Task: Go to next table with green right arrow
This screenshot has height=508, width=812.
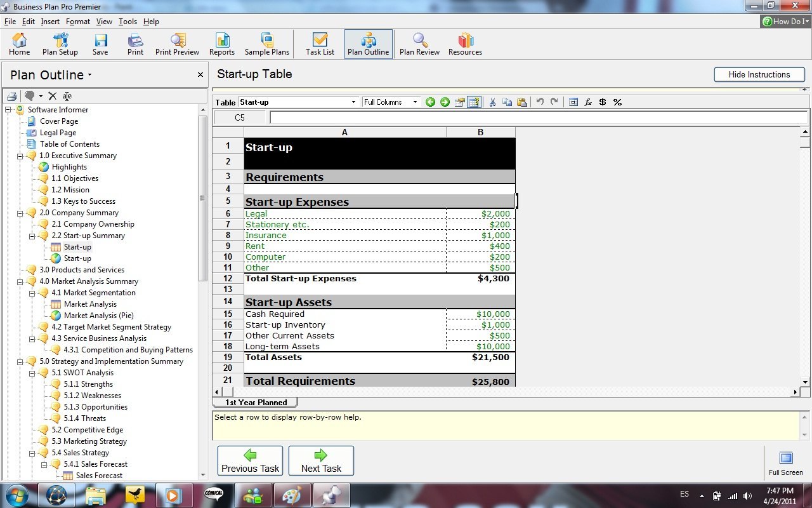Action: coord(445,102)
